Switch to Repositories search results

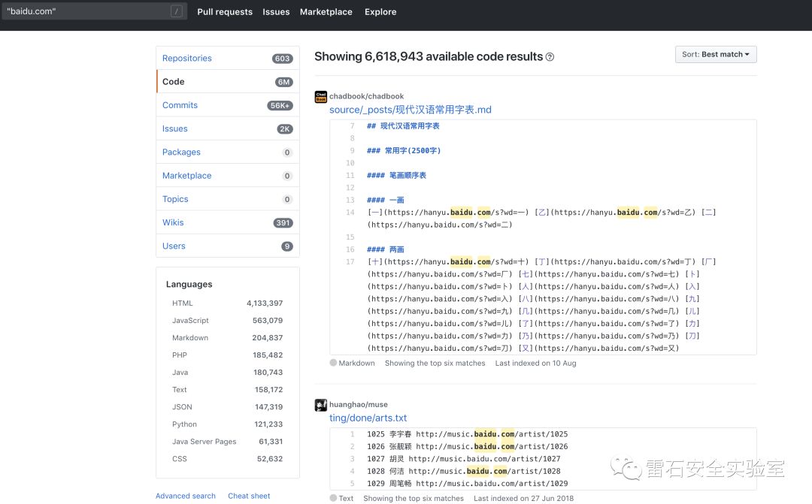click(x=187, y=59)
